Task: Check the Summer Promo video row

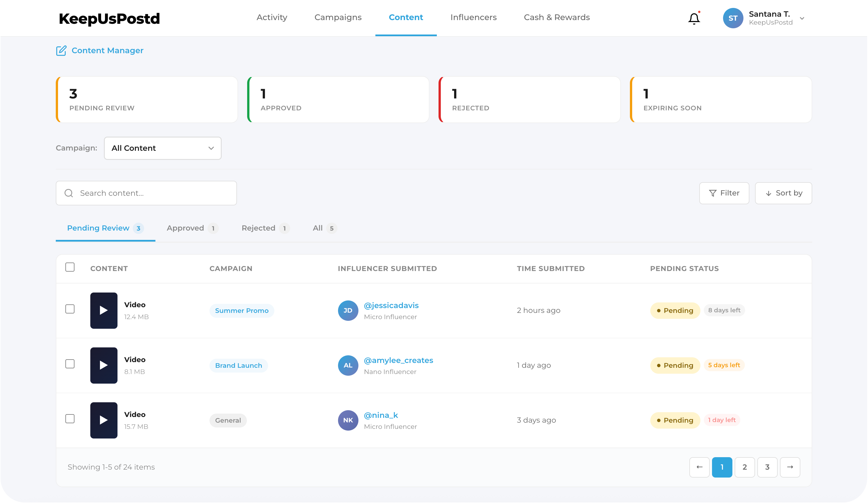Action: [x=70, y=309]
